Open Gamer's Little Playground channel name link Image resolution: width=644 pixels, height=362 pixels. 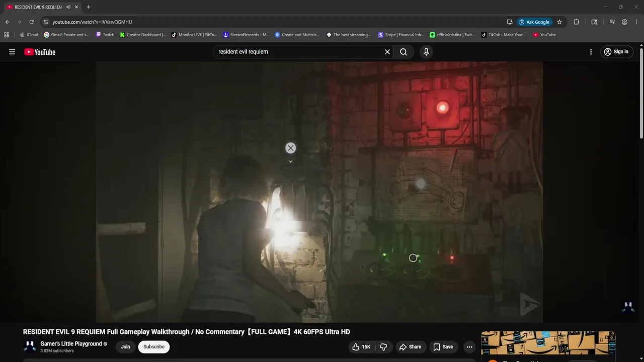pyautogui.click(x=71, y=344)
